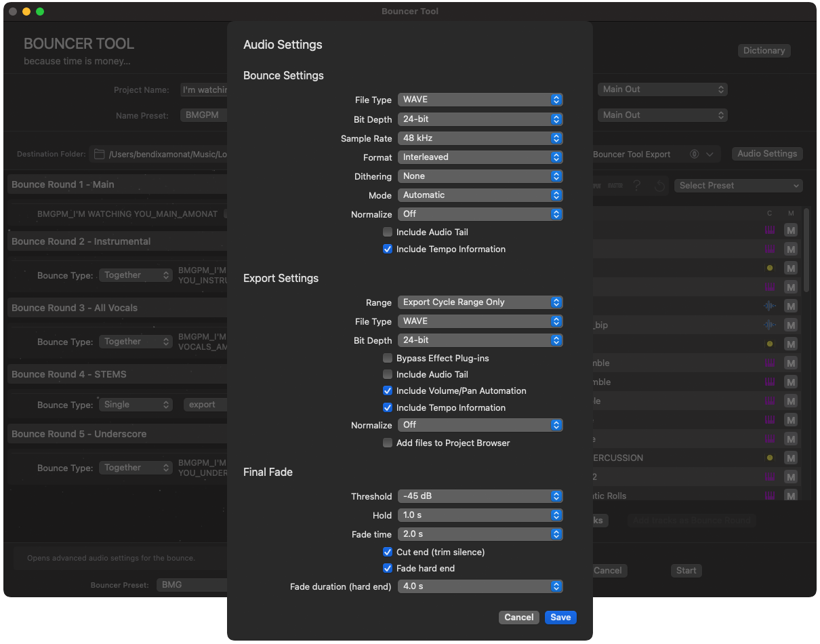Screen dimensions: 820x644
Task: Click the purple piano icon on the Rolls row
Action: point(769,496)
